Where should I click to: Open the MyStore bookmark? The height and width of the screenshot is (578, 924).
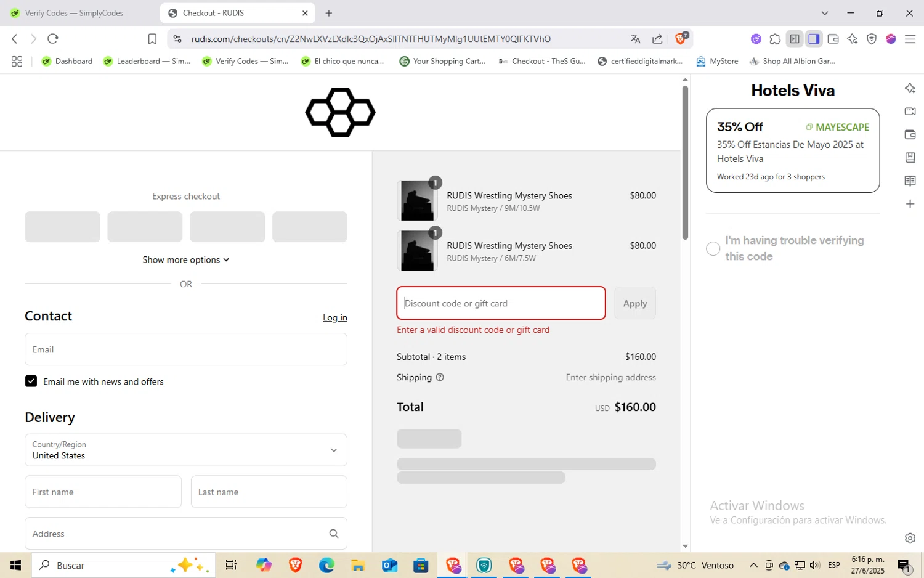(717, 61)
